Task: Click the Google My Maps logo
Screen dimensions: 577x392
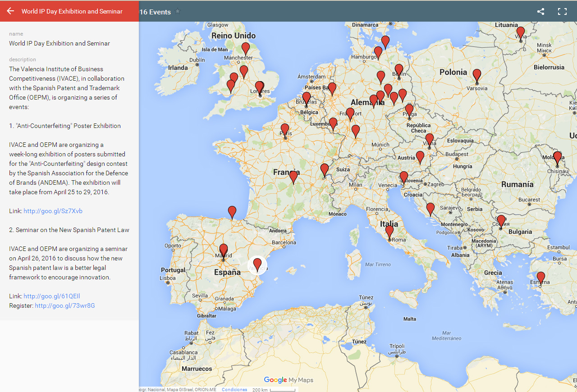Action: 288,380
